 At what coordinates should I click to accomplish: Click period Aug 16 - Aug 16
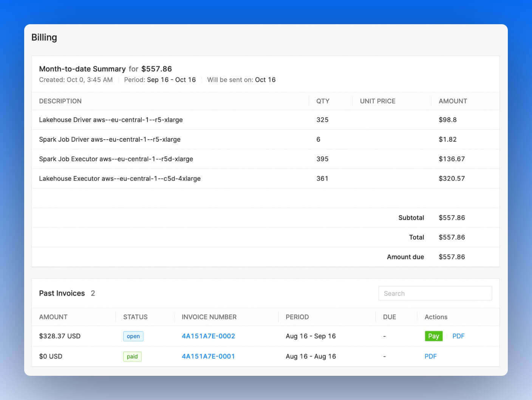(x=311, y=356)
